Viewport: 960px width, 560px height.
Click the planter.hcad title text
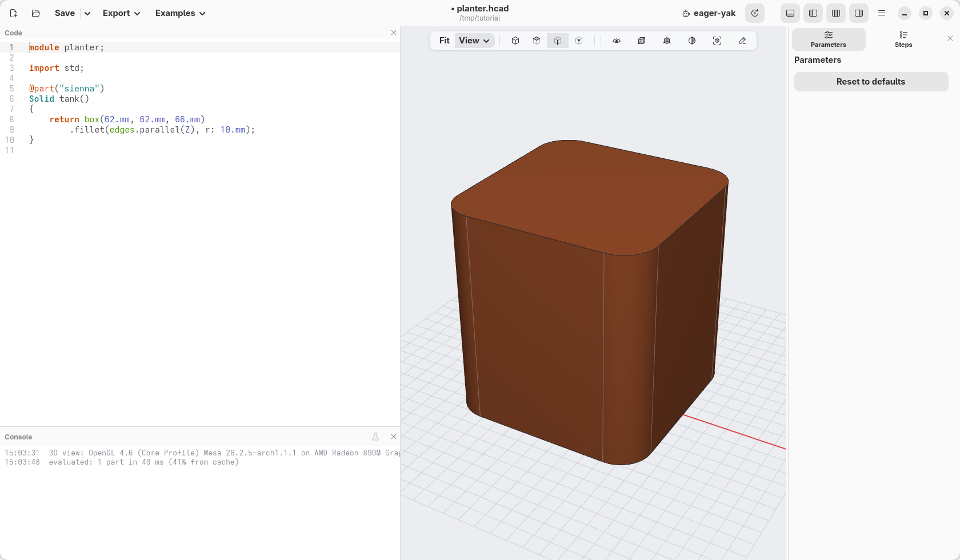[x=480, y=9]
